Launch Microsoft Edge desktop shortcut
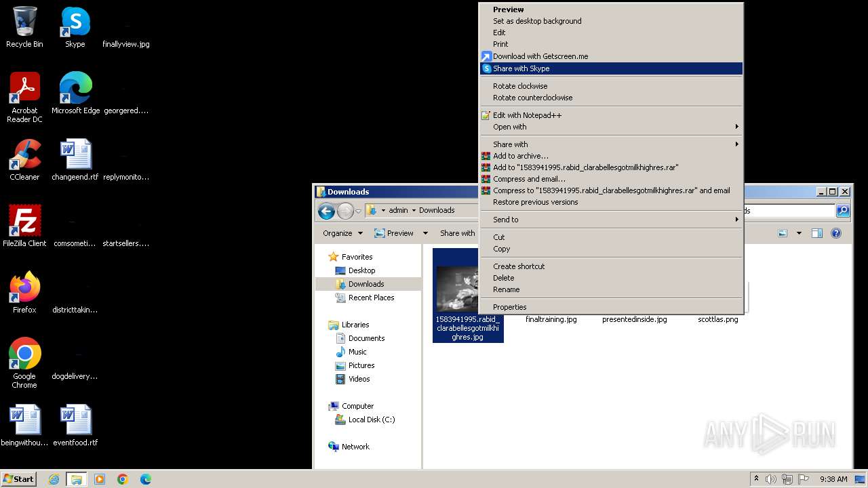Viewport: 868px width, 488px height. tap(75, 94)
